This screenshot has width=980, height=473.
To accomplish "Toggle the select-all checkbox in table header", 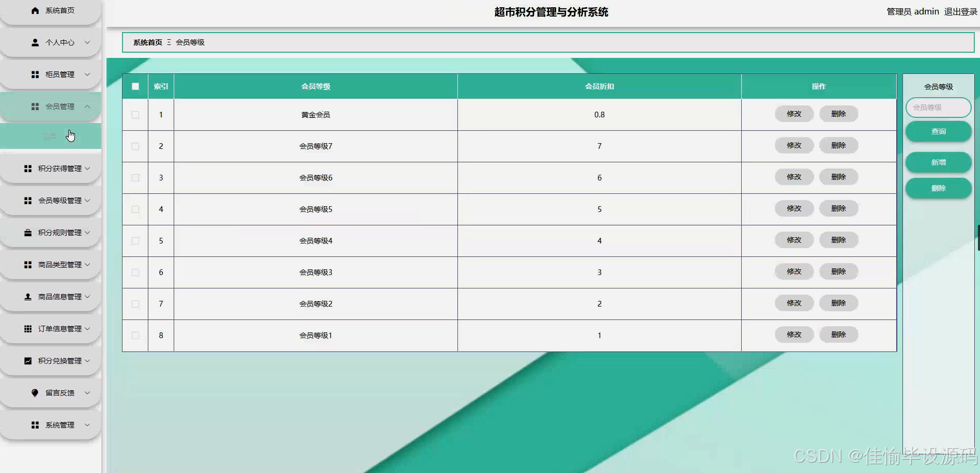I will (x=135, y=86).
